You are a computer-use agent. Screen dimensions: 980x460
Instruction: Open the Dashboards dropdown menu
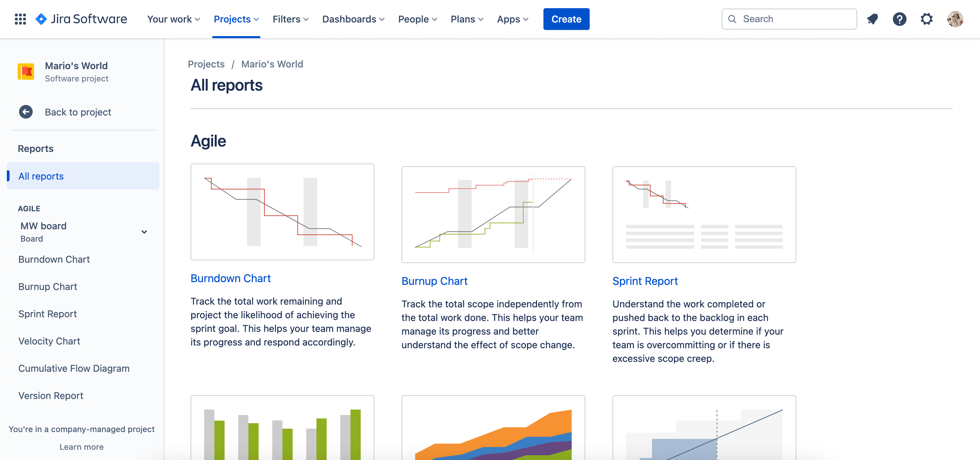pos(353,19)
